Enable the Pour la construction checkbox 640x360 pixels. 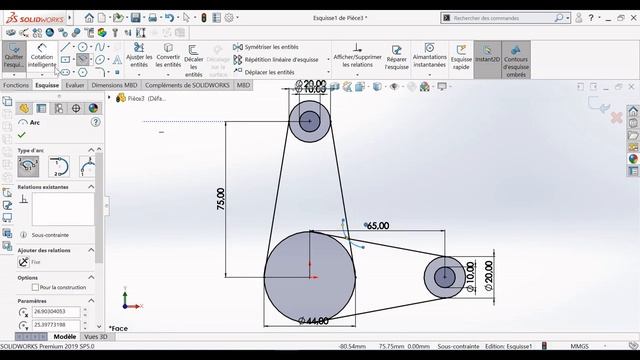(36, 287)
